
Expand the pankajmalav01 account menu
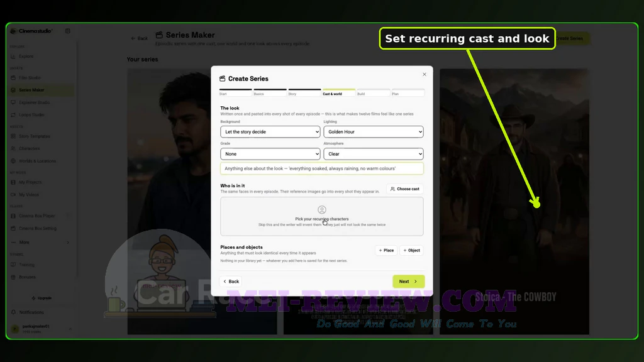[x=40, y=328]
